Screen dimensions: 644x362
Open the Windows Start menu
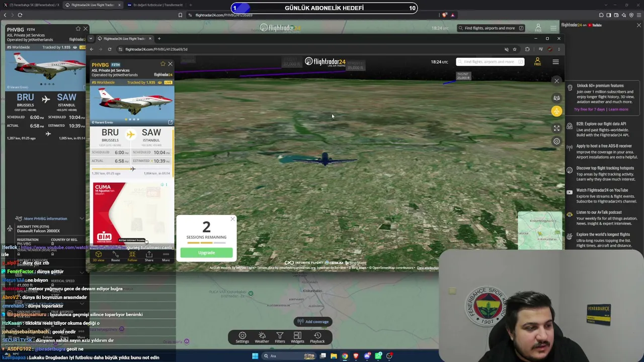[x=255, y=356]
